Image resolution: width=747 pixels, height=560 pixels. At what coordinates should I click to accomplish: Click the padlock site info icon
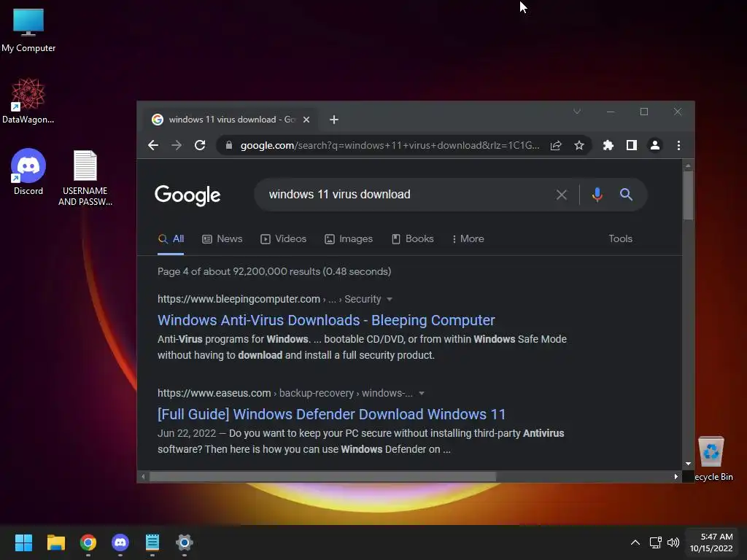pyautogui.click(x=228, y=145)
